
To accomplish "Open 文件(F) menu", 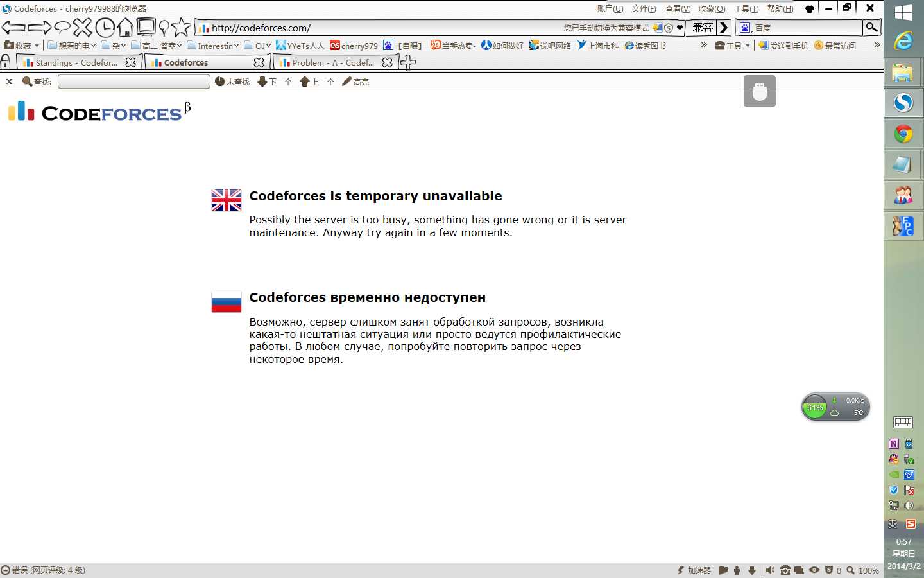I will (x=644, y=8).
